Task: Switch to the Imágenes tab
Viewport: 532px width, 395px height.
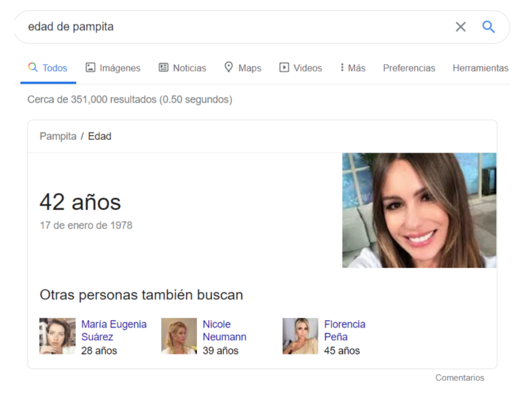Action: [113, 68]
